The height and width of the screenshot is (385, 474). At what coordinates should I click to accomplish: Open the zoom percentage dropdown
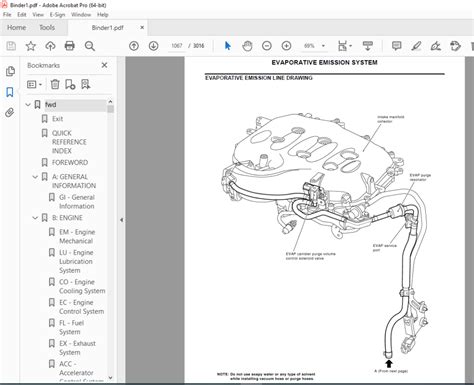(x=323, y=46)
